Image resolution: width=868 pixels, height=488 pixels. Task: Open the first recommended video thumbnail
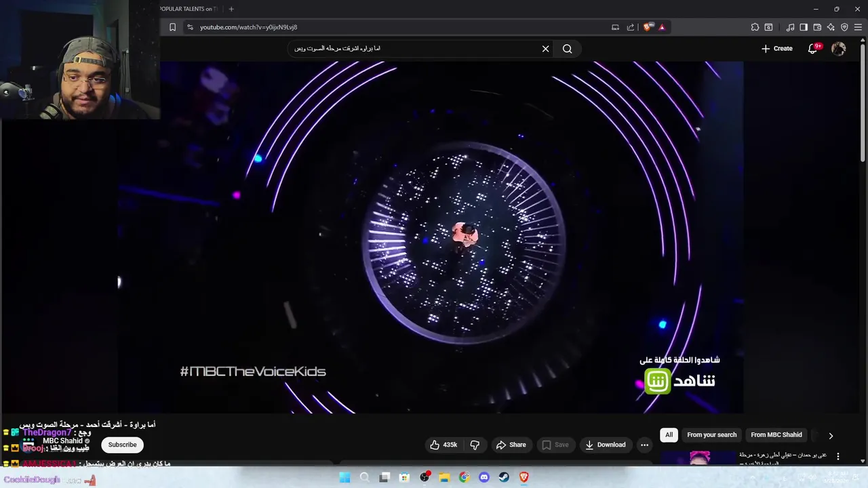click(x=699, y=458)
